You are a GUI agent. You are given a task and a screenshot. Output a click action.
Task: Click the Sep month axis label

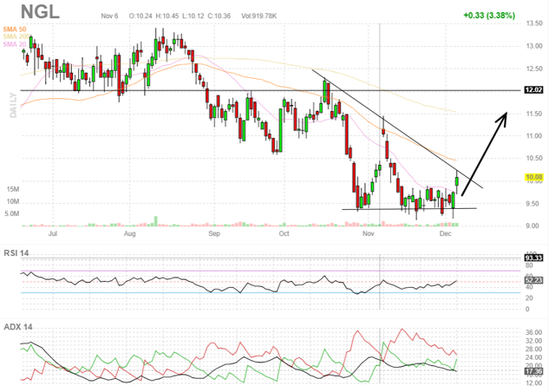(x=214, y=233)
